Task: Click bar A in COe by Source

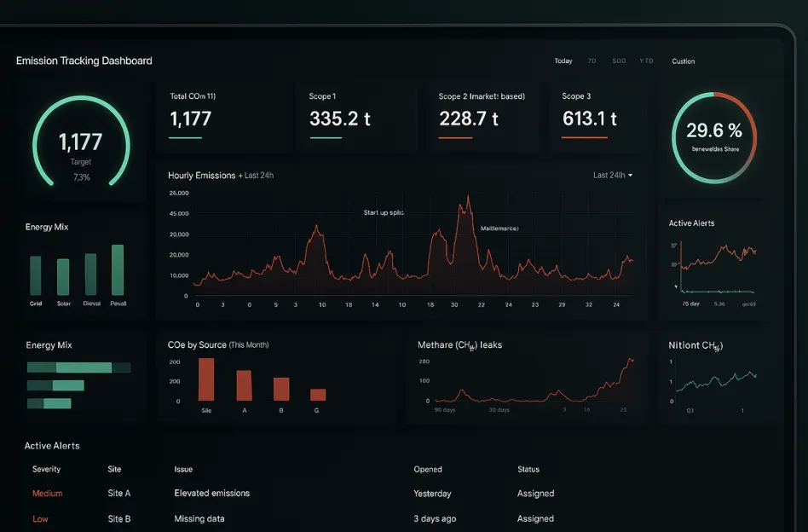Action: [244, 385]
